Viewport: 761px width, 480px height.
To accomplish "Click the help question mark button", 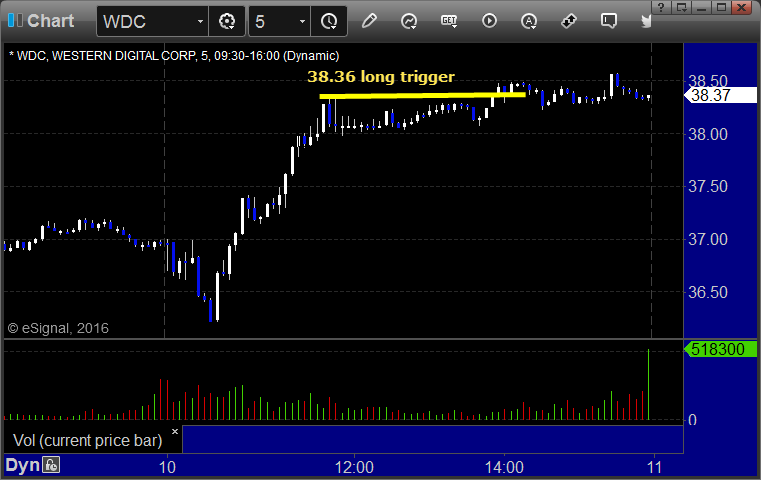I will point(661,7).
